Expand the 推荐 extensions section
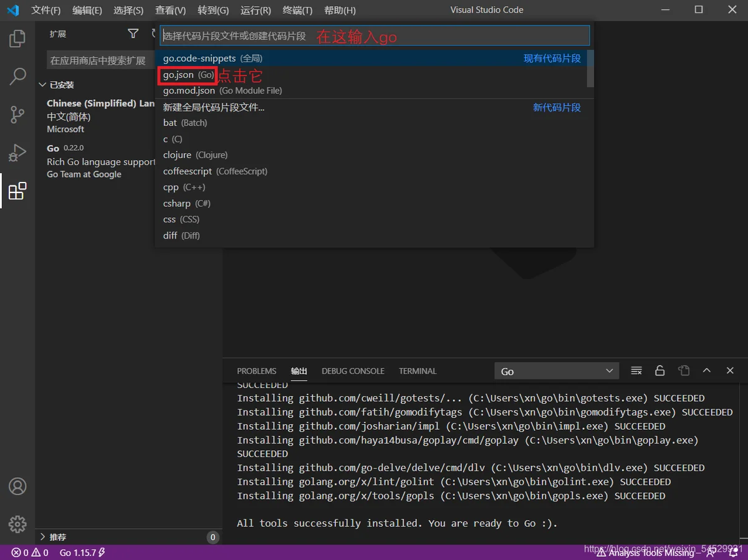 [x=57, y=537]
